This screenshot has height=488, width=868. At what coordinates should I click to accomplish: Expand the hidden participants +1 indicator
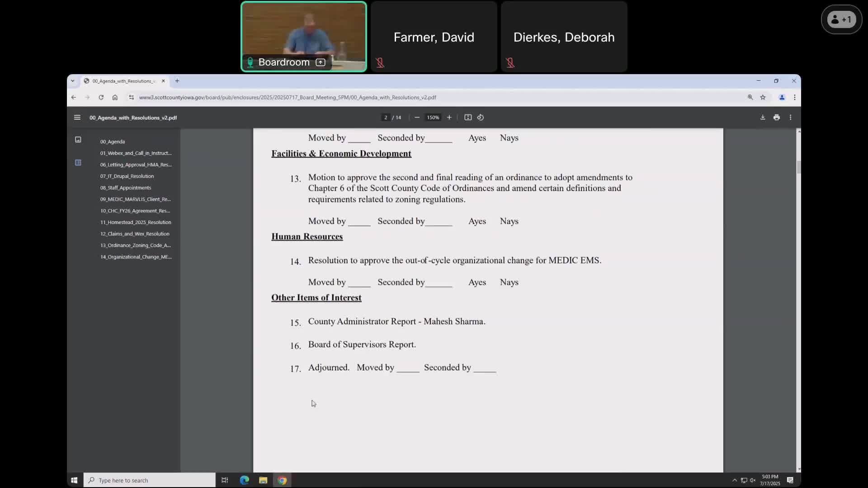click(x=841, y=19)
